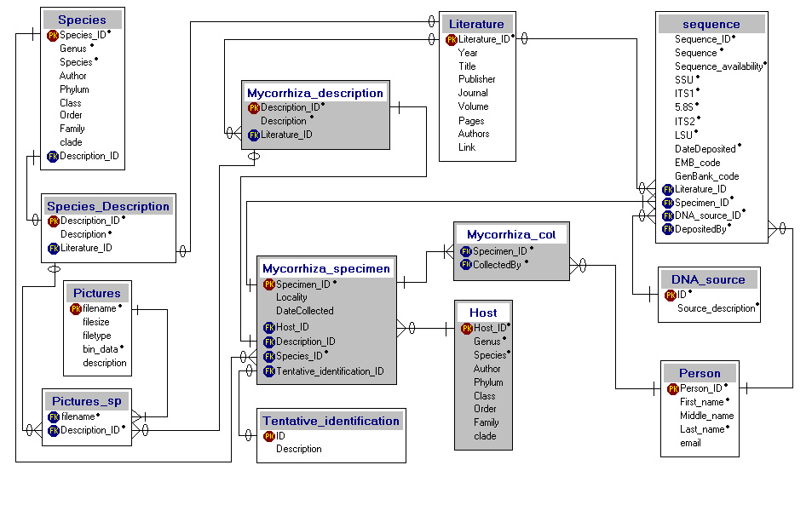Viewport: 812px width, 511px height.
Task: Click the ITS1 field in sequence table
Action: [684, 94]
